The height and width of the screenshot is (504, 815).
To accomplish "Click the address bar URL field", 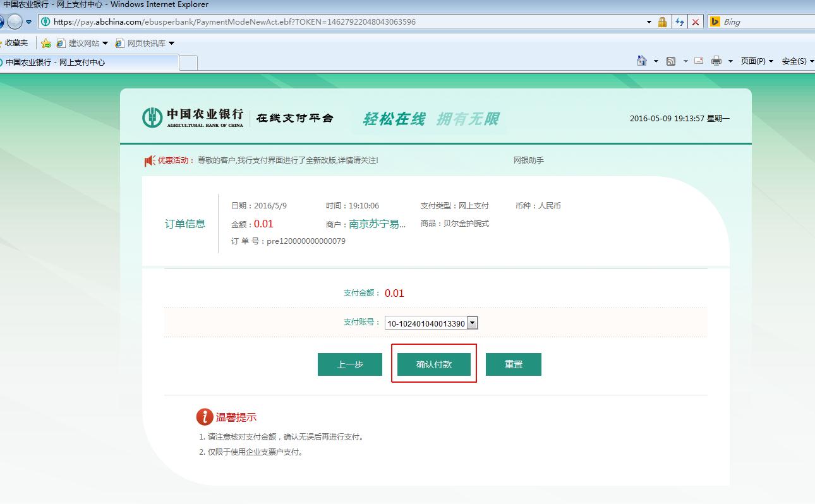I will point(341,21).
